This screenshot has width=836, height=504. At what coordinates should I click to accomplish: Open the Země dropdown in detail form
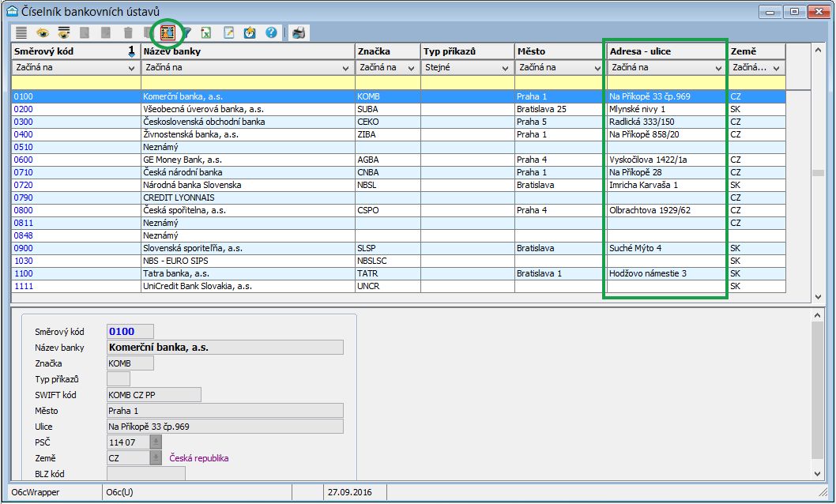[x=156, y=458]
